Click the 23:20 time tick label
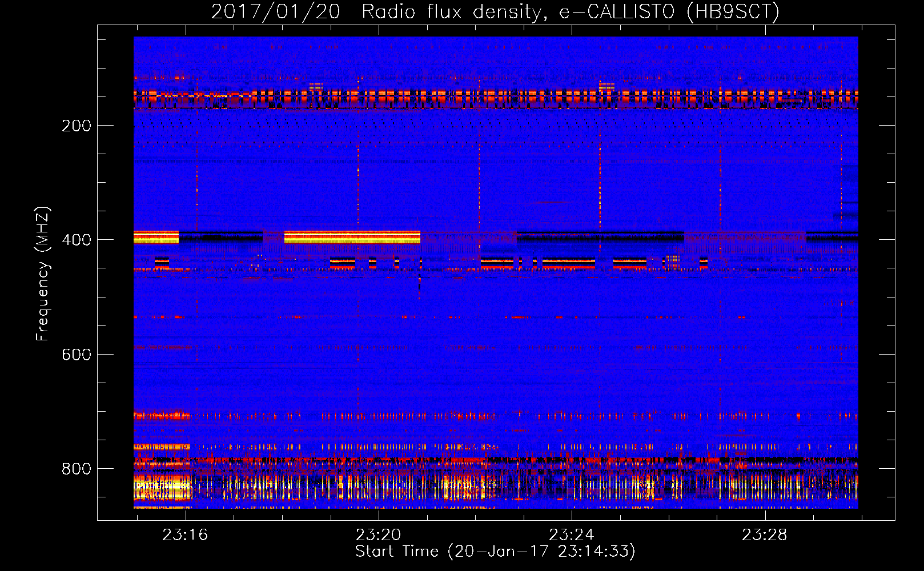924x571 pixels. (x=378, y=535)
